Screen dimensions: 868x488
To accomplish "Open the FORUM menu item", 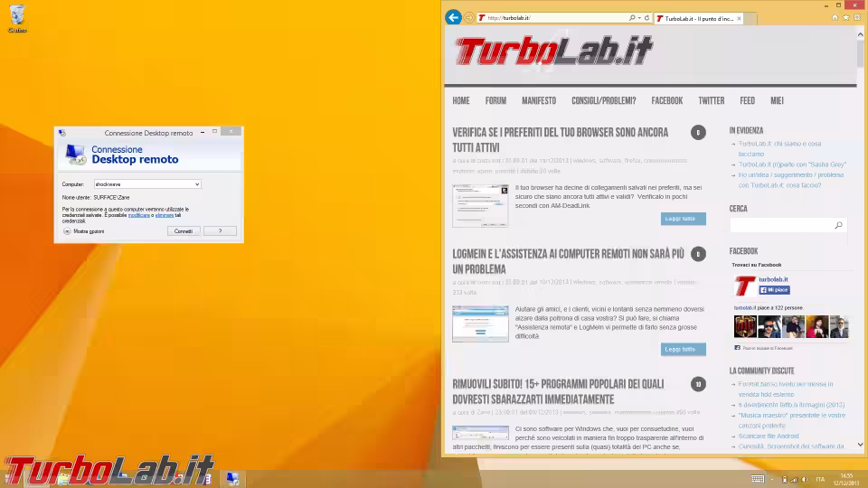I will point(495,101).
